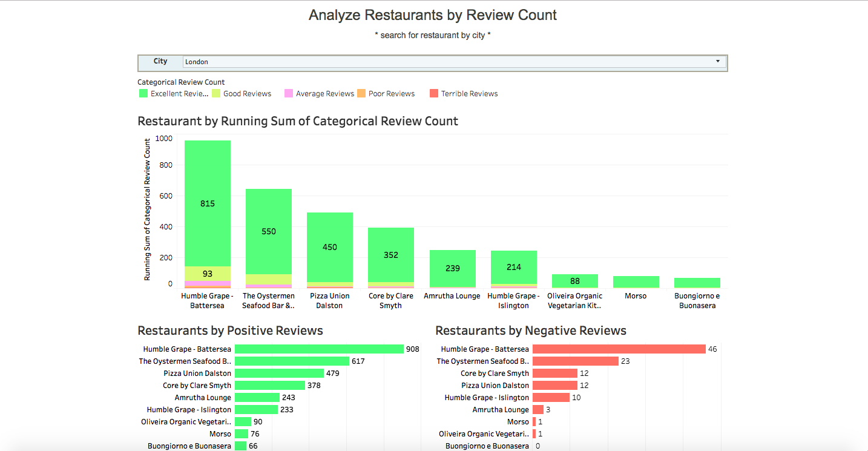Viewport: 868px width, 451px height.
Task: Select the Excellent Reviews green legend swatch
Action: [x=143, y=93]
